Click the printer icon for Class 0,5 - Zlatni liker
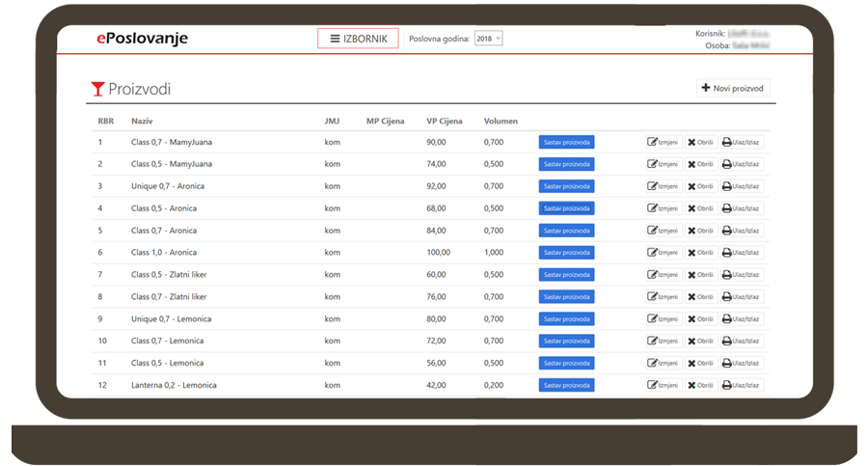This screenshot has height=466, width=868. click(x=727, y=275)
